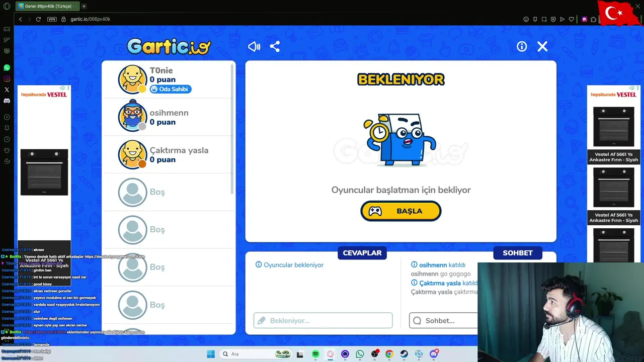Screen dimensions: 644x362
Task: Leave the room with the X icon
Action: [542, 46]
